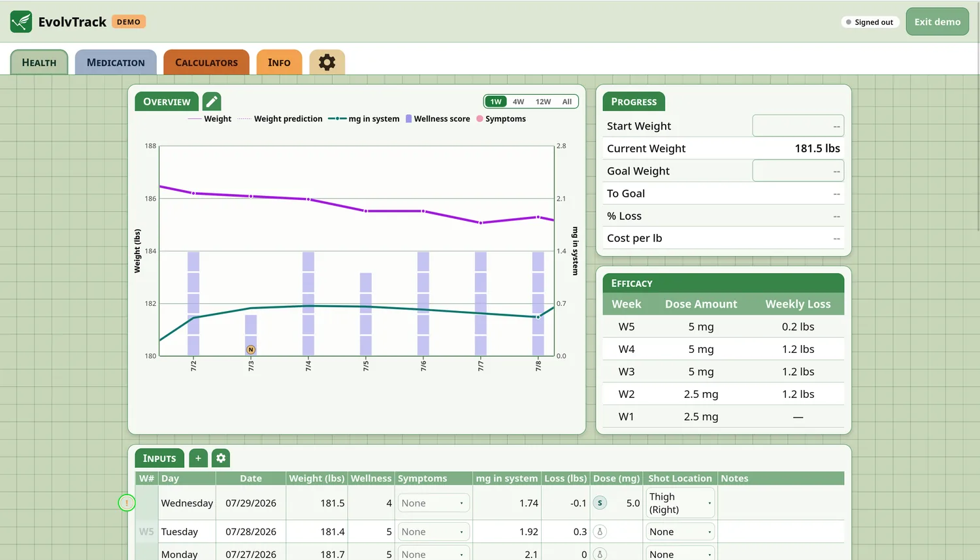Viewport: 980px width, 560px height.
Task: Click the Overview section header button
Action: click(x=167, y=101)
